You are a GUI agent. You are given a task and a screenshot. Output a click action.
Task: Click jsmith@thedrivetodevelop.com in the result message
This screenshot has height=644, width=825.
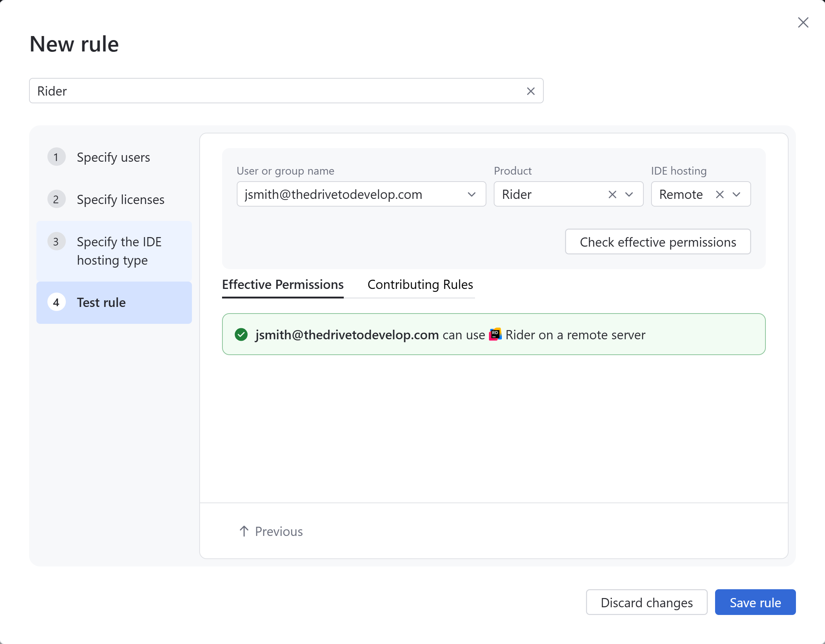[x=347, y=334]
